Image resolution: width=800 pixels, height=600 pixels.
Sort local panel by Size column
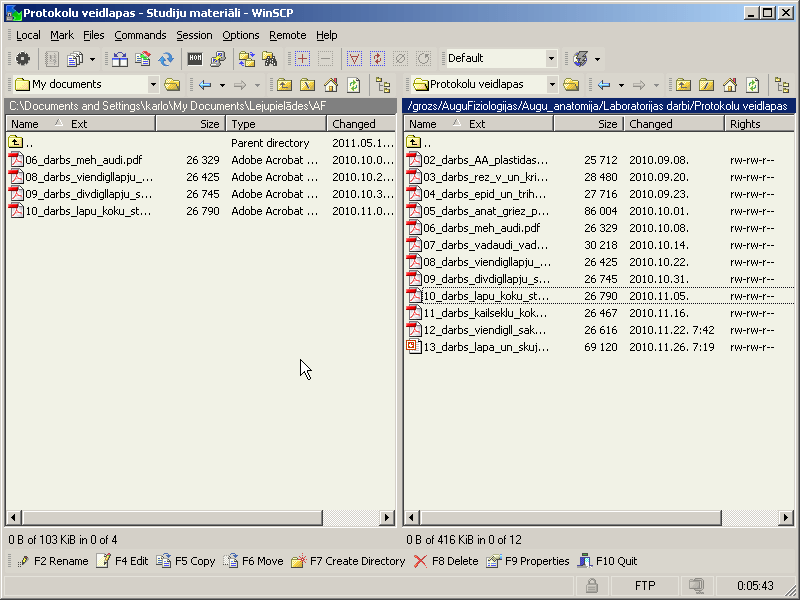click(x=190, y=124)
